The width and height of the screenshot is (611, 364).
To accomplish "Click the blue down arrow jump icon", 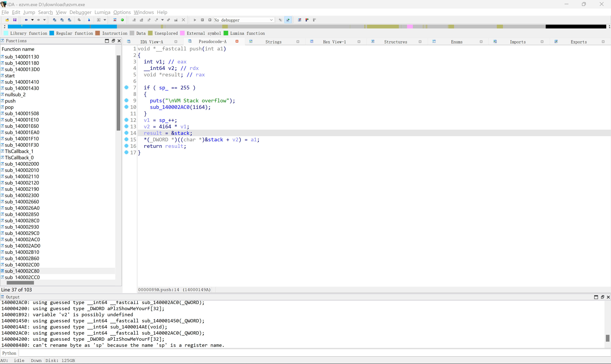I will [x=89, y=20].
